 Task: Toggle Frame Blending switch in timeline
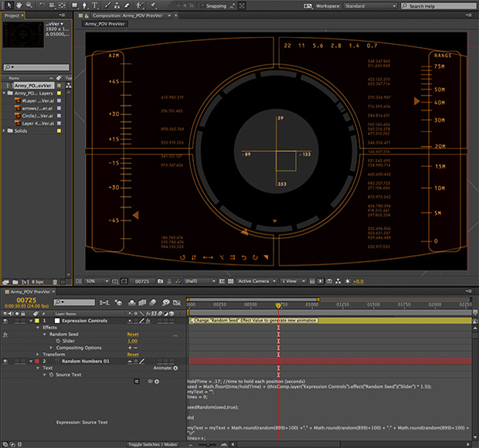(x=142, y=303)
